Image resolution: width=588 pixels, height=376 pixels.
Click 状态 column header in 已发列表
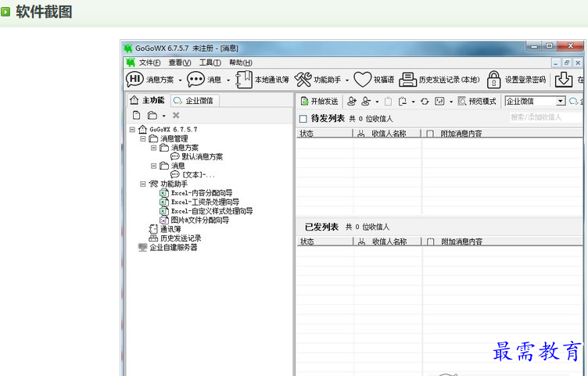pos(324,242)
